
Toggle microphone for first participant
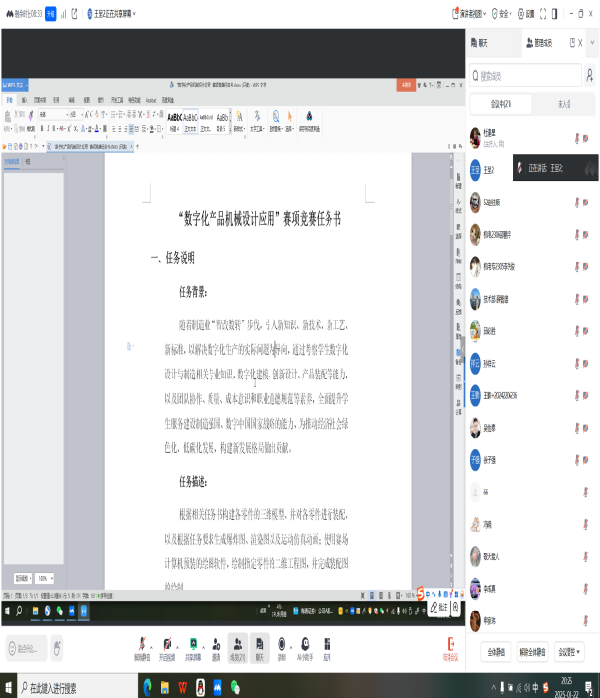pyautogui.click(x=577, y=137)
